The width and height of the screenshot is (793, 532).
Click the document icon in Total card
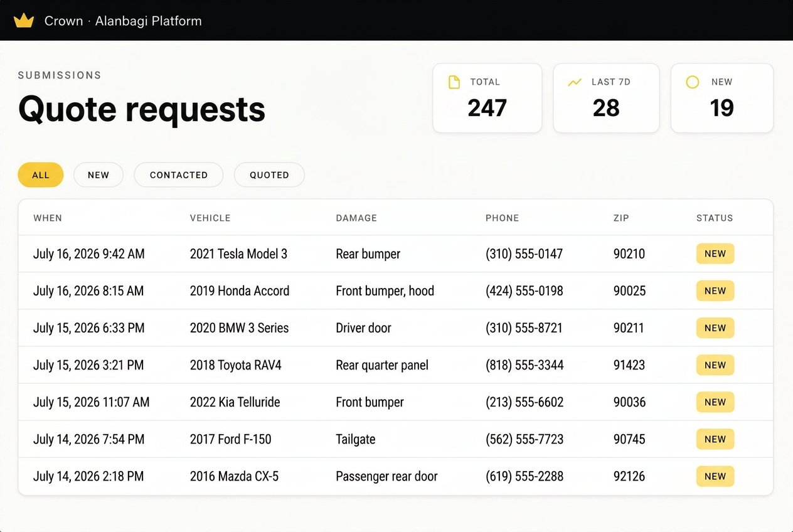pos(454,82)
